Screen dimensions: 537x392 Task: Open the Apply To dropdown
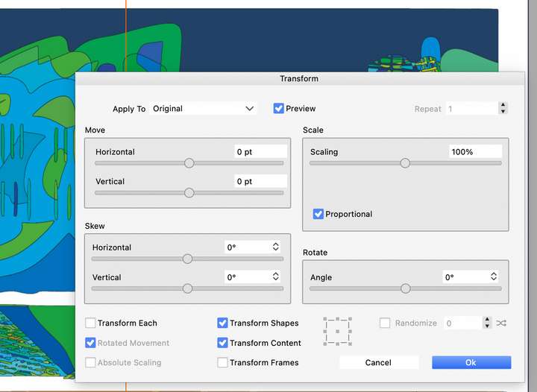click(203, 109)
